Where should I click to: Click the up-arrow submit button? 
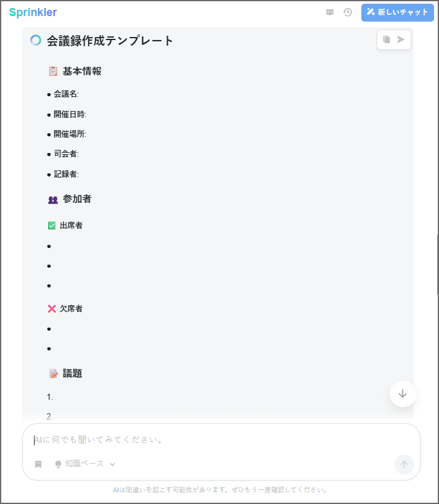[404, 465]
